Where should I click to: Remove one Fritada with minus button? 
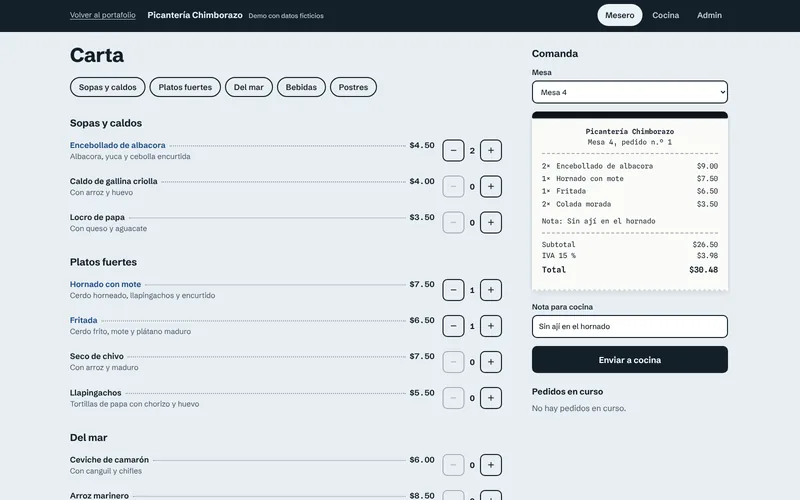pyautogui.click(x=453, y=326)
